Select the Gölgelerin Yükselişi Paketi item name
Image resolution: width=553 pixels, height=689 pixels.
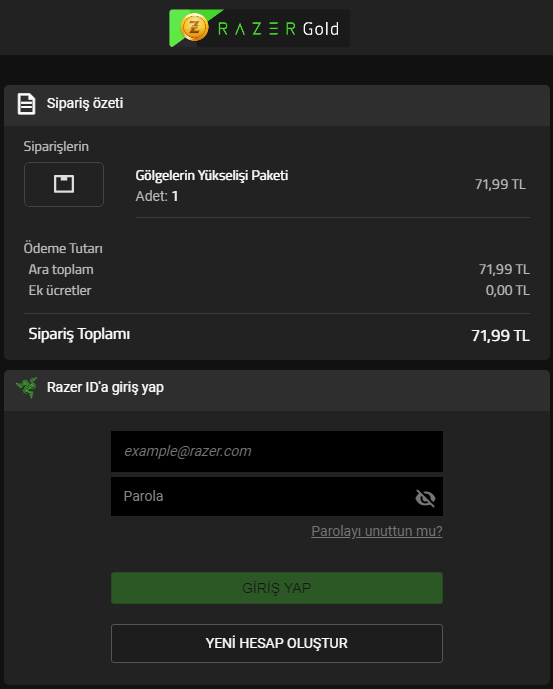[x=211, y=175]
